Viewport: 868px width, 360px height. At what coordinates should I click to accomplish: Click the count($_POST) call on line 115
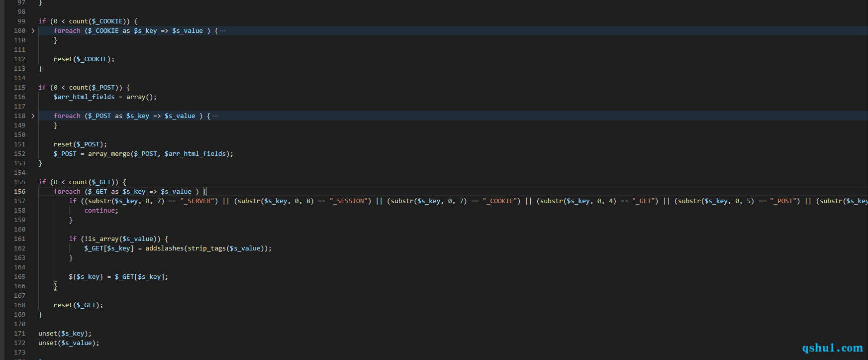94,88
